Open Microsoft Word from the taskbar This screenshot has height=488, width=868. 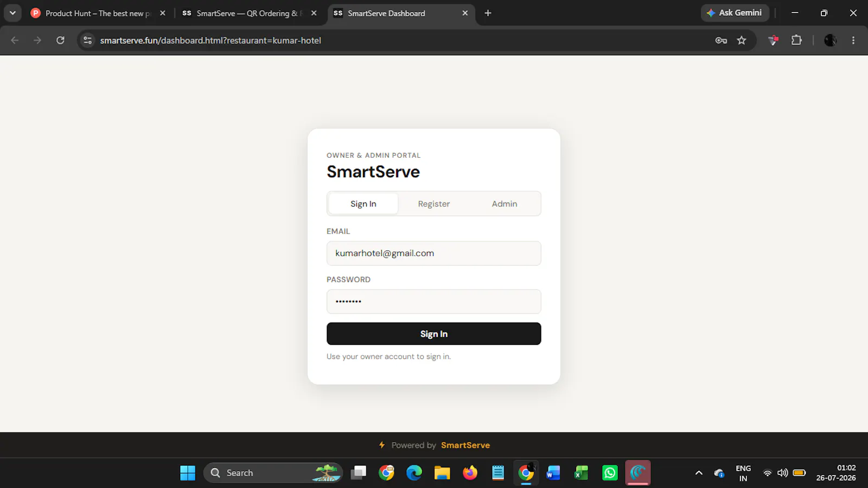click(553, 473)
